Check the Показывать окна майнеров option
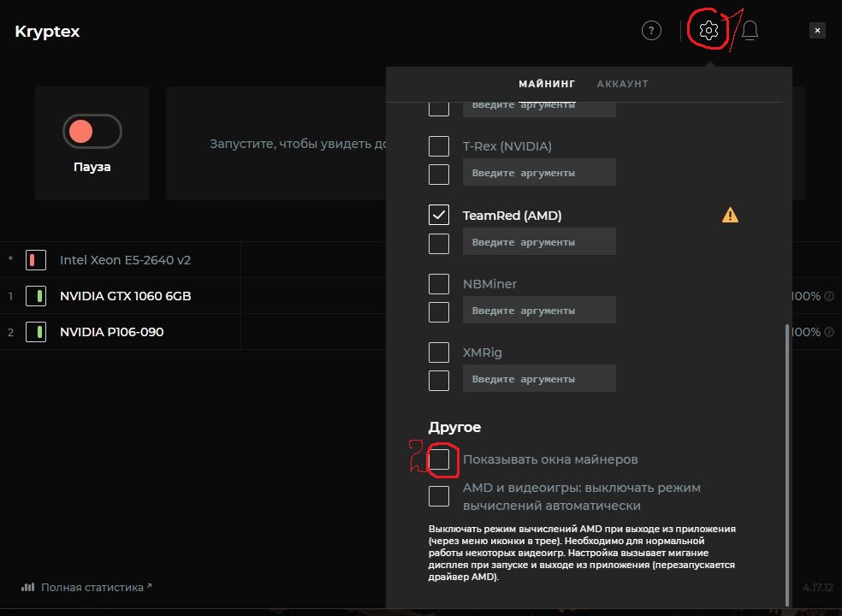 point(439,459)
